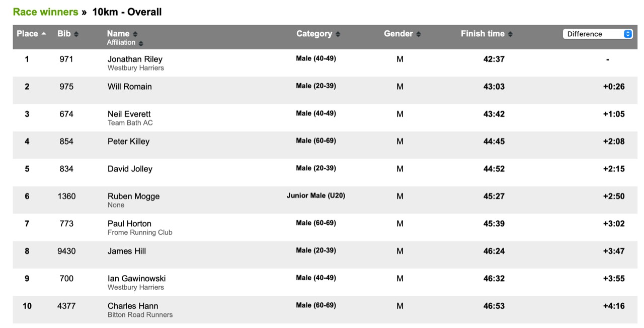Open the Difference dropdown menu
Screen dimensions: 644x328
[x=597, y=34]
